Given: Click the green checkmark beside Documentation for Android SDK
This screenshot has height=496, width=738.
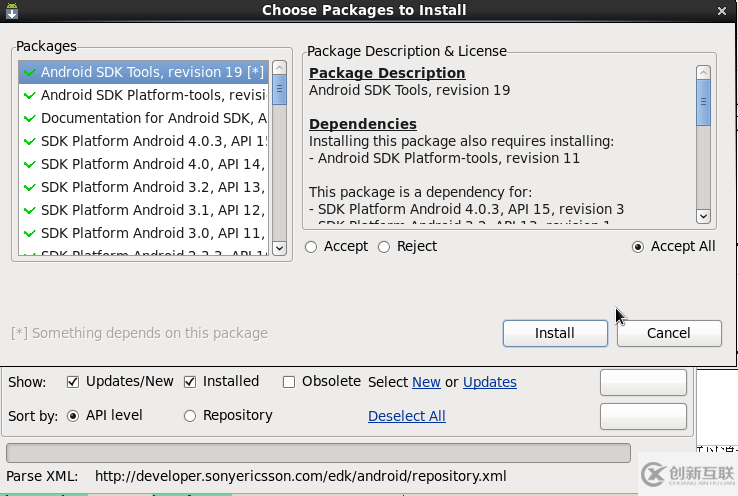Looking at the screenshot, I should point(30,119).
